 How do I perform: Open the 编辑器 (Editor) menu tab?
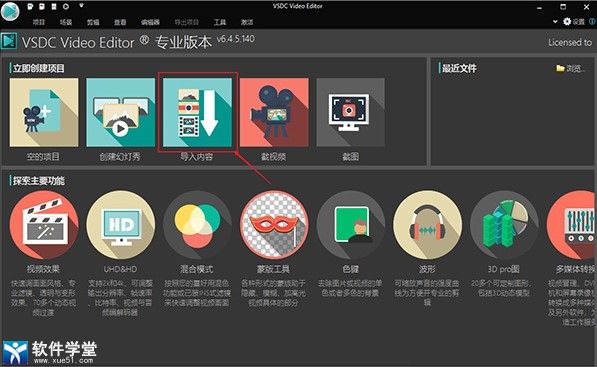pos(150,22)
